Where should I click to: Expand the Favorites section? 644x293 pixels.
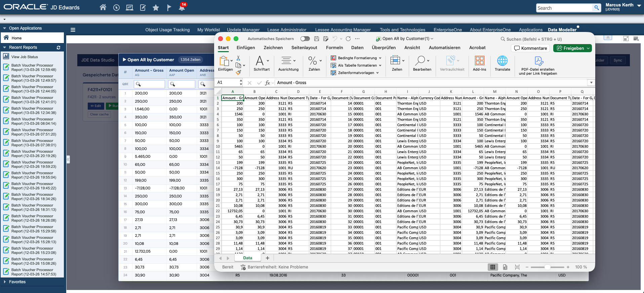(5, 282)
